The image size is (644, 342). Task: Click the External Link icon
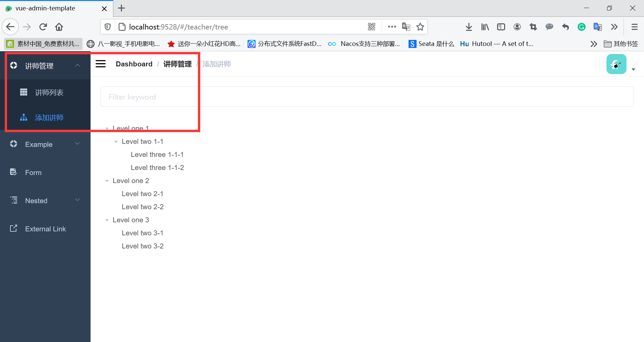click(x=13, y=228)
